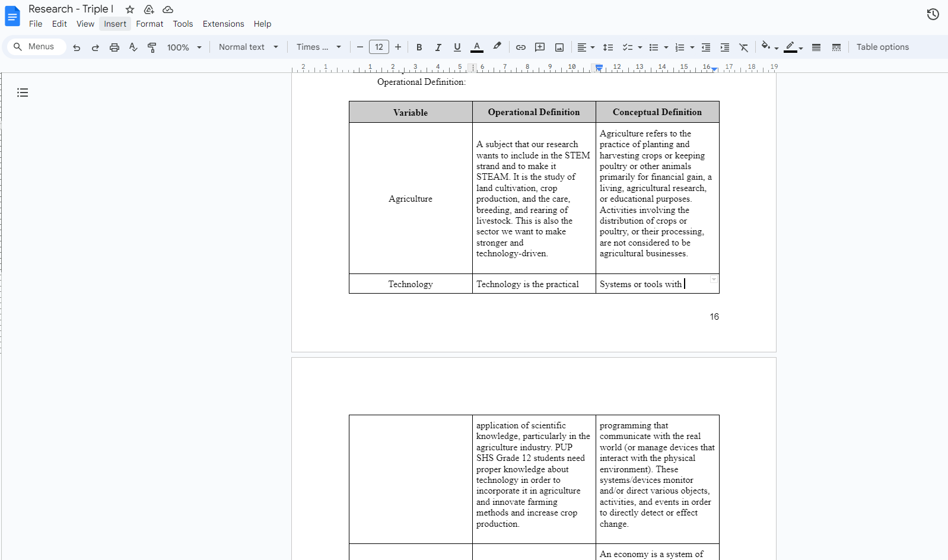Increase indent
The image size is (948, 560).
[725, 47]
